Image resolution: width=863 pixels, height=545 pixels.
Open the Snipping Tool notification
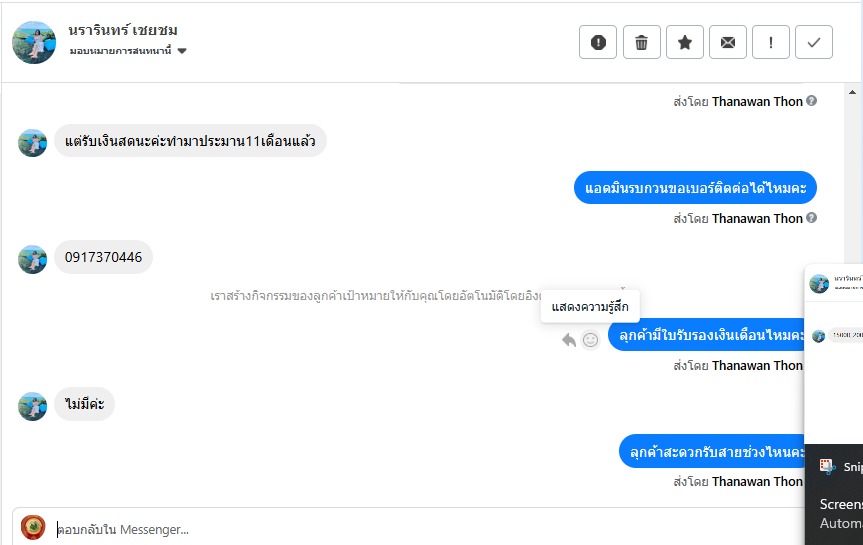coord(840,467)
